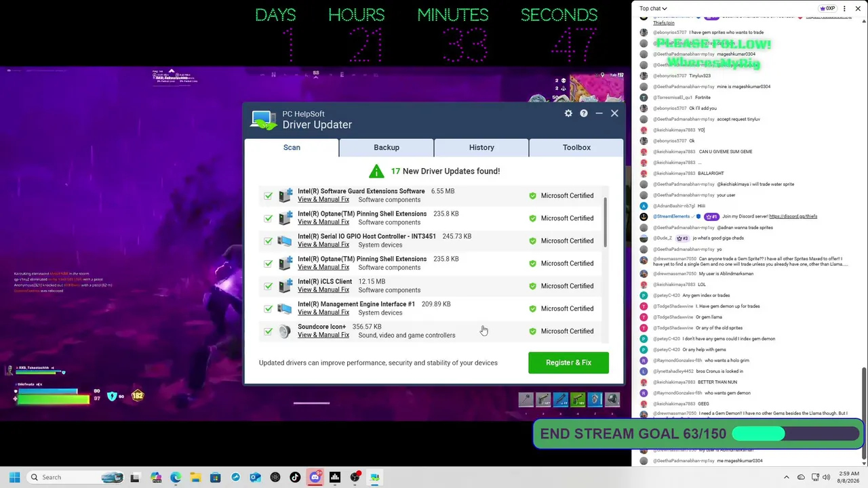Viewport: 868px width, 488px height.
Task: Open TikTok from taskbar
Action: (x=295, y=477)
